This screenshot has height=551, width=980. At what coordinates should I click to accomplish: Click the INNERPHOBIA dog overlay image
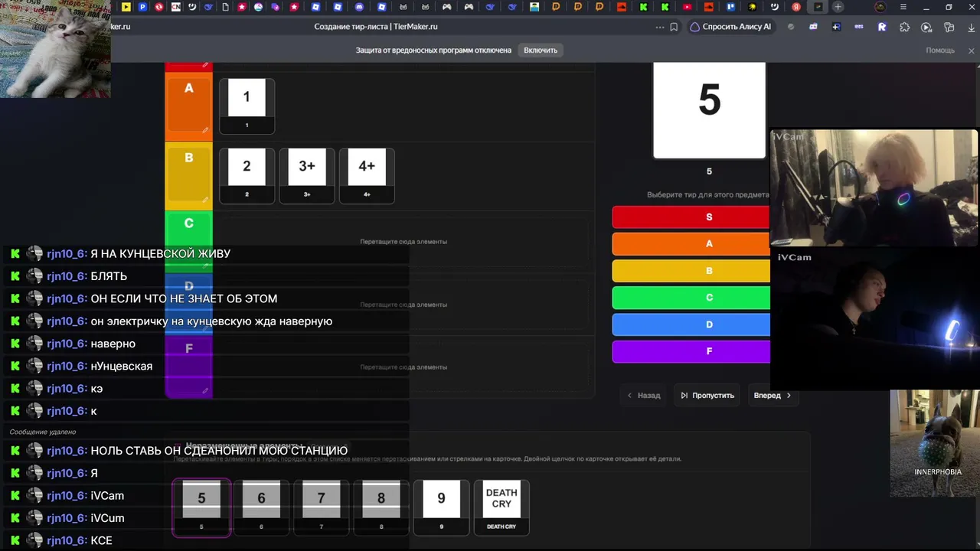pyautogui.click(x=935, y=444)
